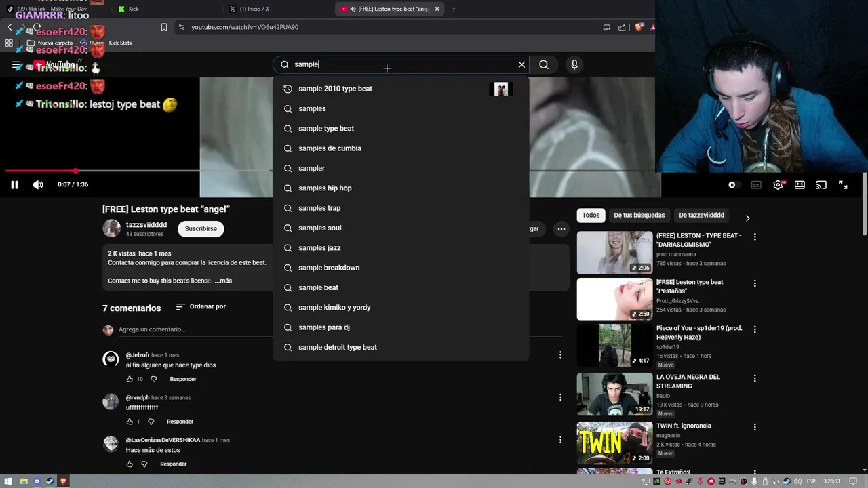Viewport: 868px width, 488px height.
Task: Install or cast icon in the address bar
Action: pyautogui.click(x=606, y=27)
